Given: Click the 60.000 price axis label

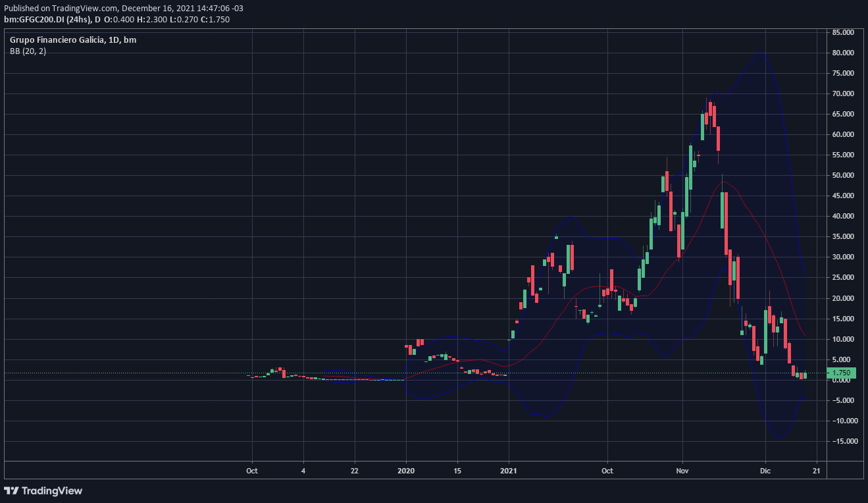Looking at the screenshot, I should click(x=844, y=134).
